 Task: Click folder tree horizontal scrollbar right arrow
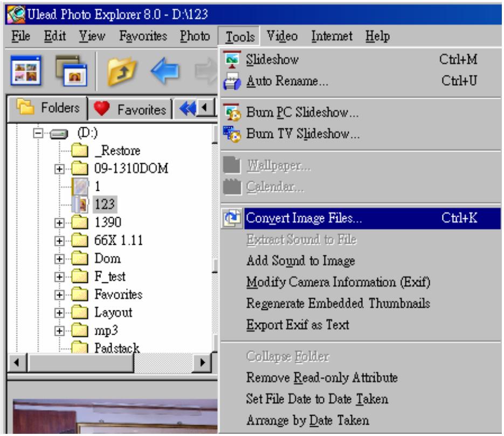point(203,363)
